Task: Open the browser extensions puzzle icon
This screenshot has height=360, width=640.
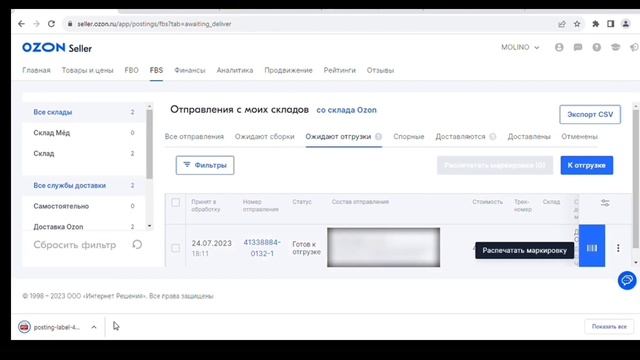Action: click(596, 24)
